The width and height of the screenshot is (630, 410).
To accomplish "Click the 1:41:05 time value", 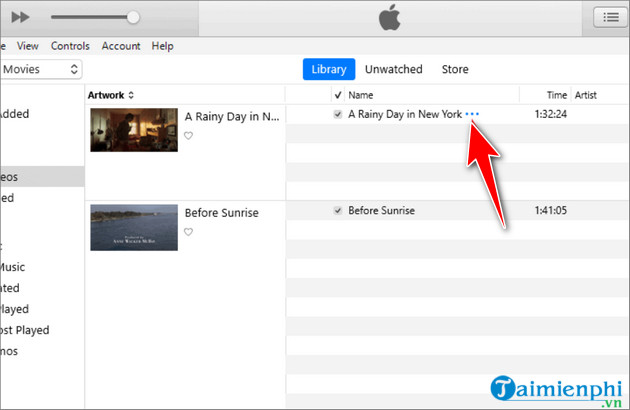I will (550, 210).
